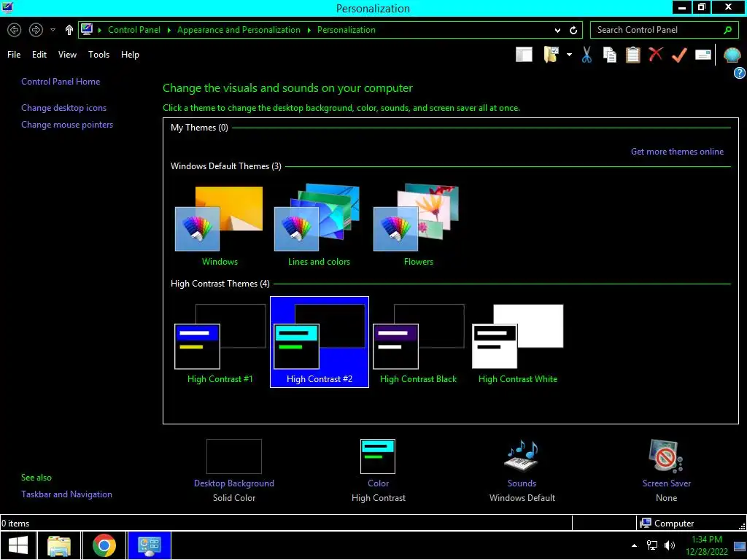
Task: Click Appearance and Personalization breadcrumb
Action: click(239, 30)
